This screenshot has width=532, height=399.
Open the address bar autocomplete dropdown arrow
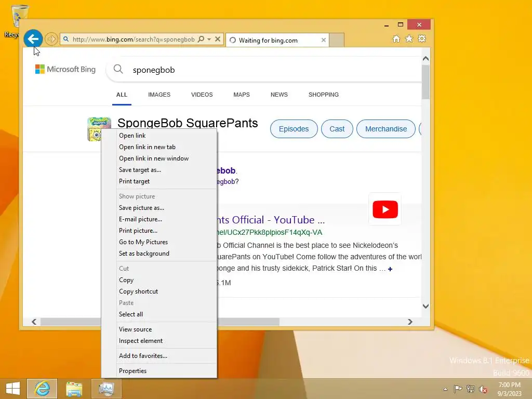click(x=209, y=39)
